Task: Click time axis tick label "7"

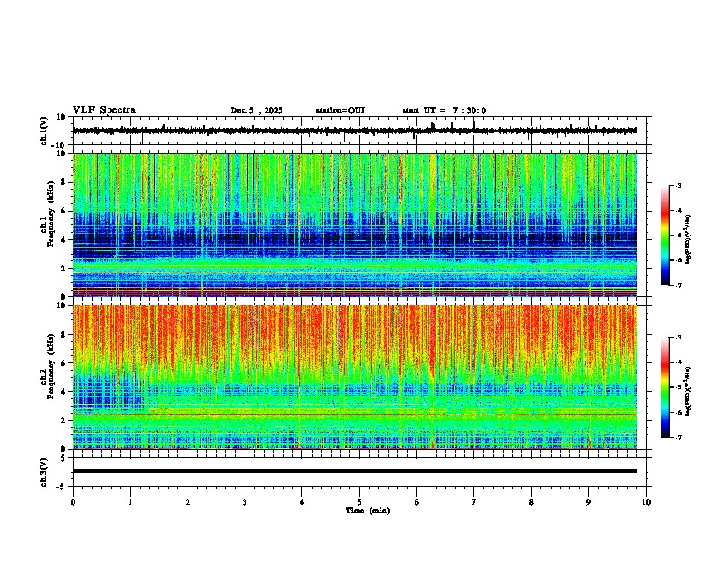Action: pos(474,502)
